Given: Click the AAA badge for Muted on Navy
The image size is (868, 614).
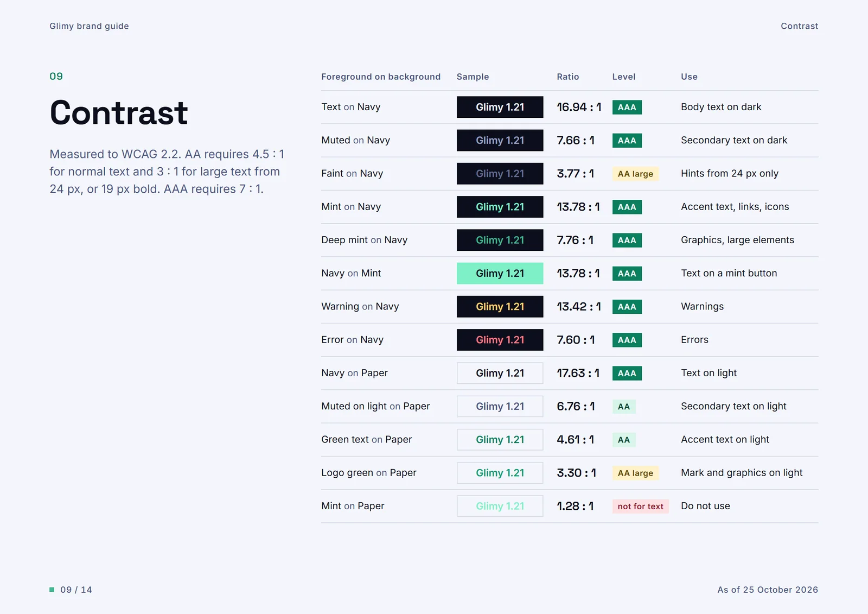Looking at the screenshot, I should pyautogui.click(x=627, y=141).
